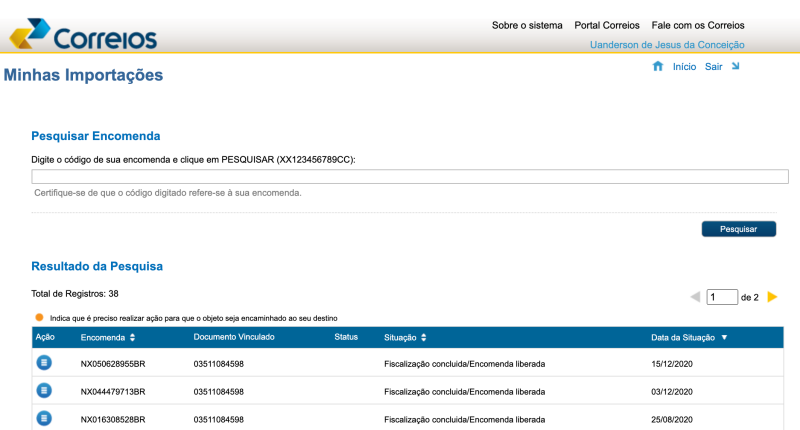This screenshot has width=800, height=430.
Task: Open action icon for NX044797138BR
Action: tap(44, 390)
